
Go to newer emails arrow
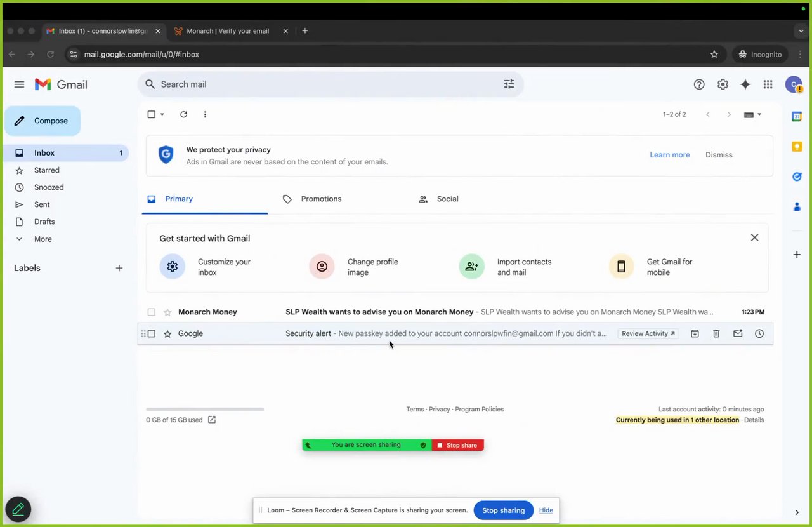point(708,114)
